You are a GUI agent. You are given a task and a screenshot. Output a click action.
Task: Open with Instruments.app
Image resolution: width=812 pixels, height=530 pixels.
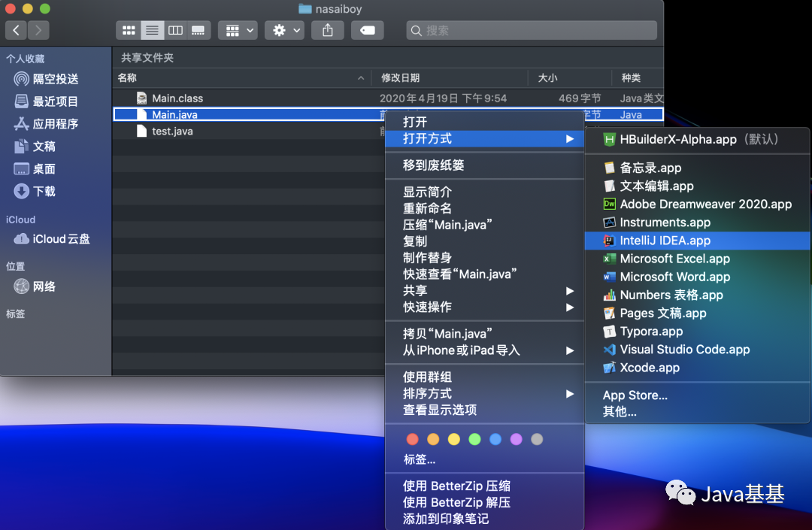pos(697,223)
